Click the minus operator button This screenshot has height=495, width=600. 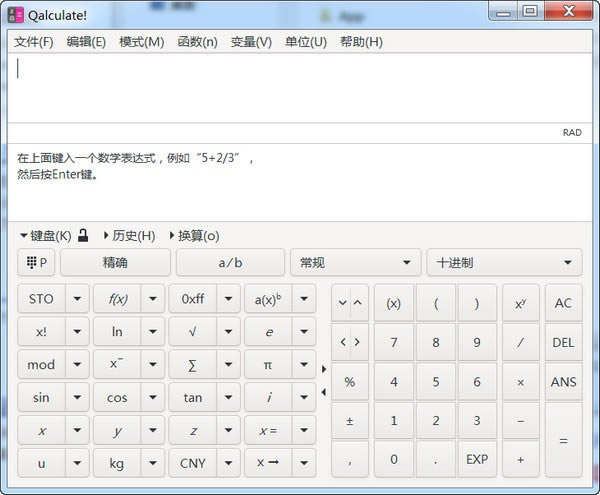520,421
